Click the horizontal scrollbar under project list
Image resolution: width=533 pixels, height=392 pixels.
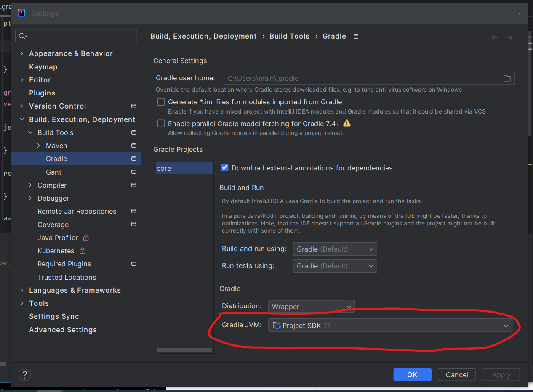(x=184, y=350)
